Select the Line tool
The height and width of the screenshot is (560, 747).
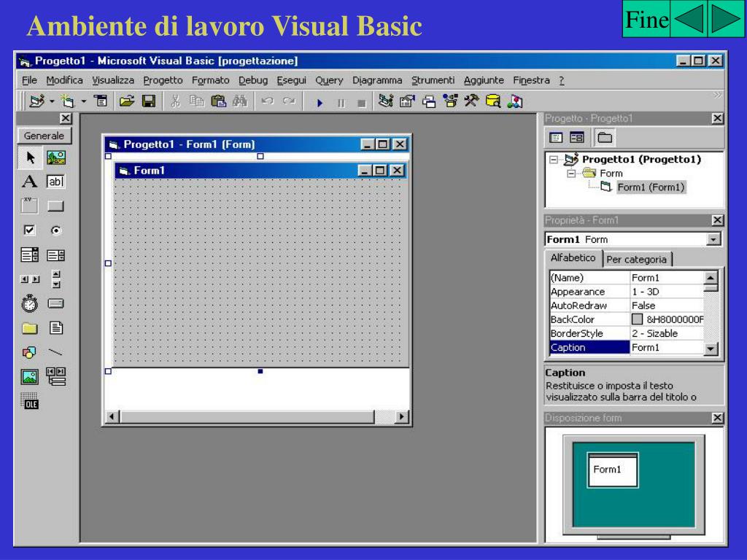(55, 352)
